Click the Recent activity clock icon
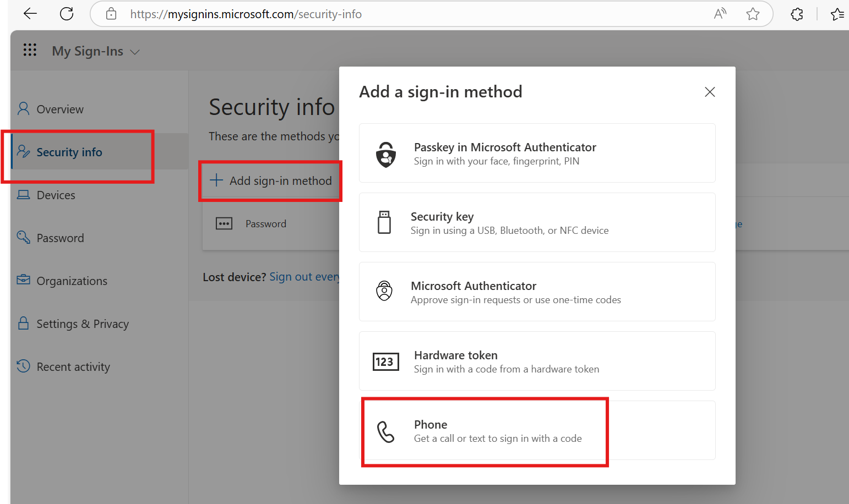This screenshot has height=504, width=849. coord(23,366)
